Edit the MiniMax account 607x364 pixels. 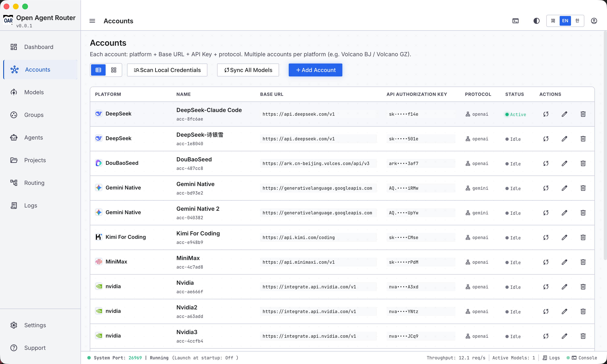click(x=564, y=262)
